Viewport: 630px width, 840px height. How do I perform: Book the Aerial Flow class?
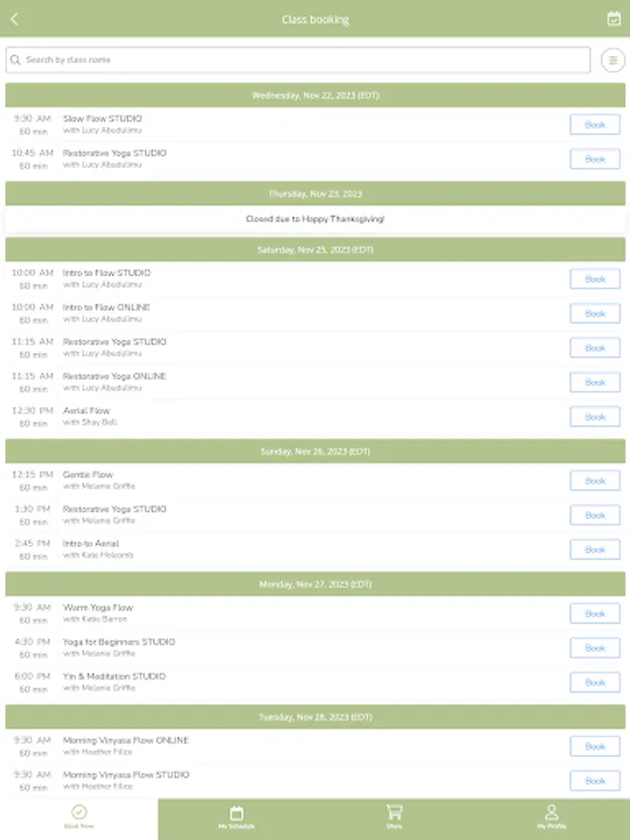coord(595,417)
